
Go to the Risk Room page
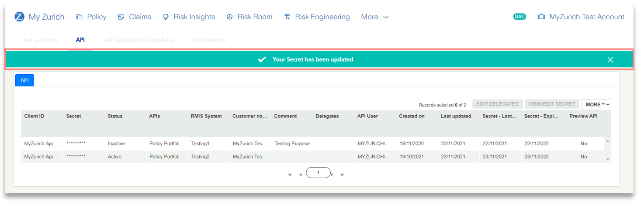click(x=249, y=17)
